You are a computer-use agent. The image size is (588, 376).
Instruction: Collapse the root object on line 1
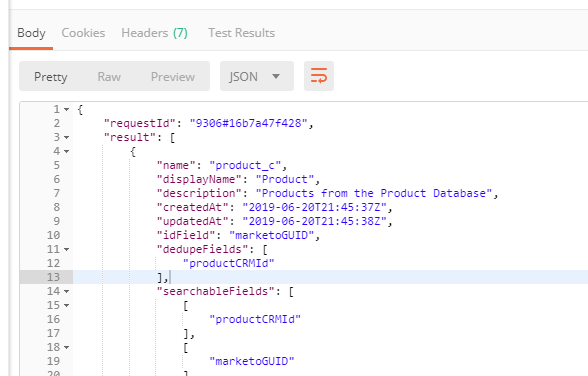(66, 109)
